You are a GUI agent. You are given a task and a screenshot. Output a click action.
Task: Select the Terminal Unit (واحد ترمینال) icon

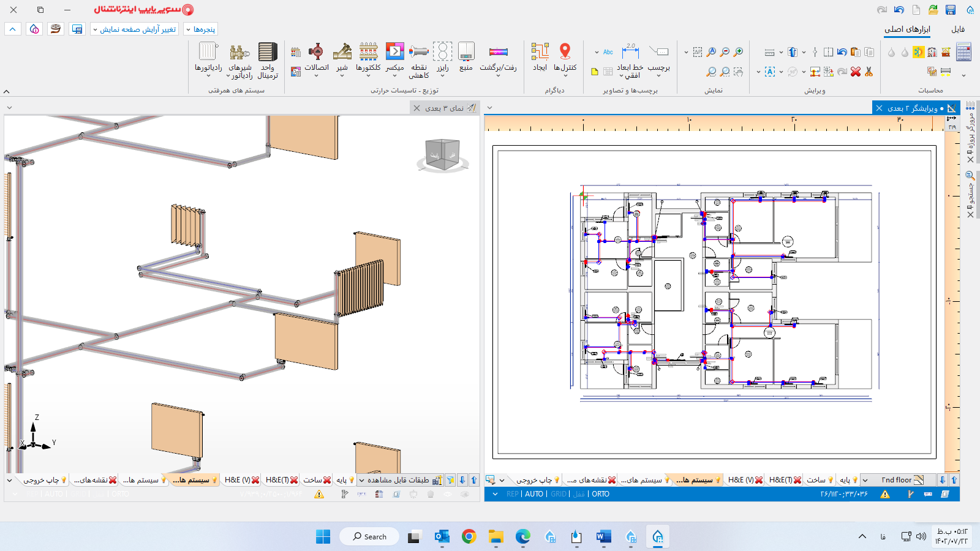[268, 53]
